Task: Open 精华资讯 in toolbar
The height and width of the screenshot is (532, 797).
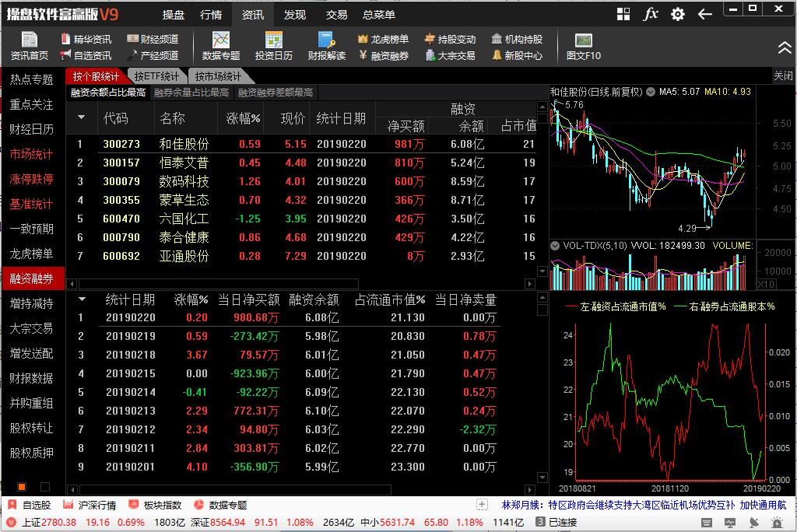Action: (86, 39)
